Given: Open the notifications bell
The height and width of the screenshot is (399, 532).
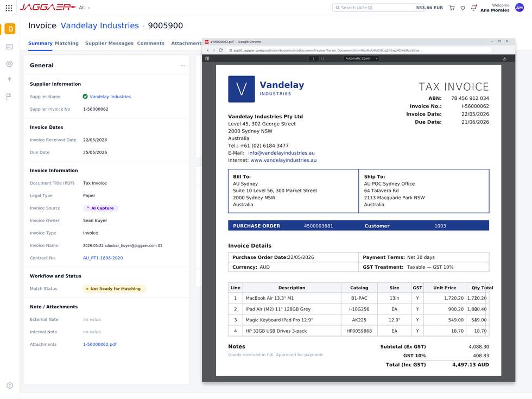Looking at the screenshot, I should pos(473,8).
